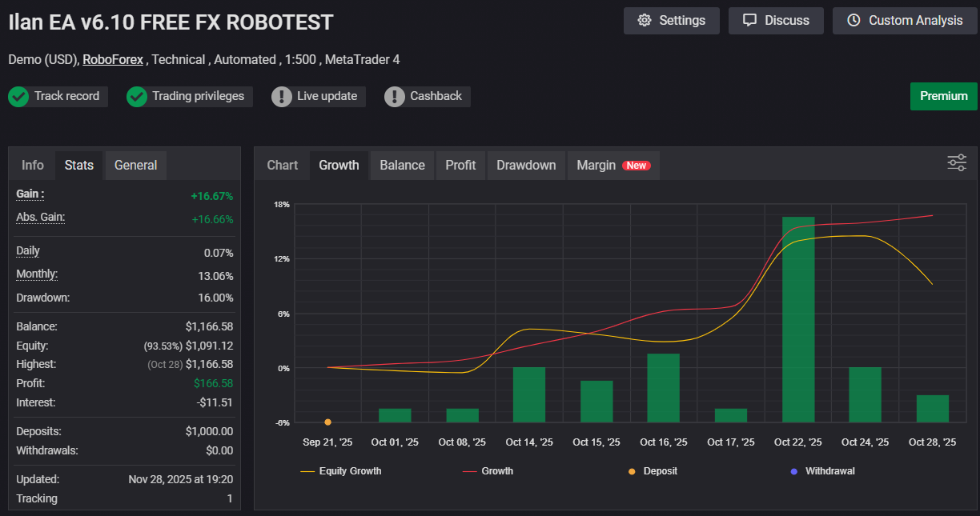Click the Custom Analysis clock icon
The image size is (980, 516).
tap(853, 21)
